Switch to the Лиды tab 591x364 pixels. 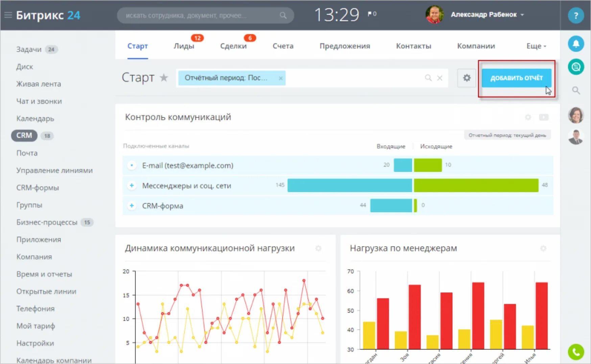tap(184, 46)
